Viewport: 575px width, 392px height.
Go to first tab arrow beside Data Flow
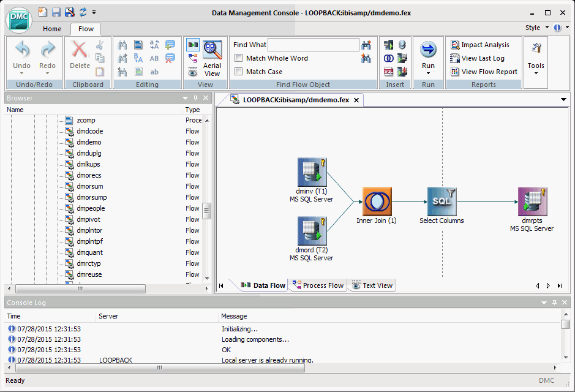click(x=221, y=285)
